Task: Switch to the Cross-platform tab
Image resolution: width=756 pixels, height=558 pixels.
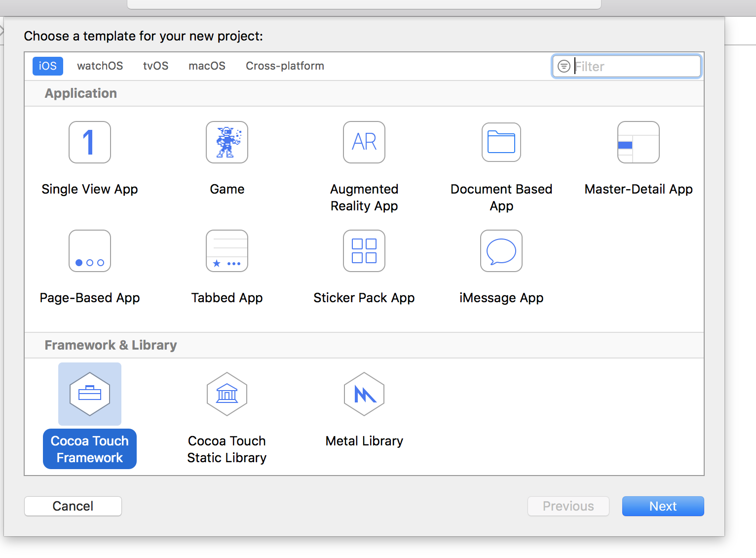Action: (285, 66)
